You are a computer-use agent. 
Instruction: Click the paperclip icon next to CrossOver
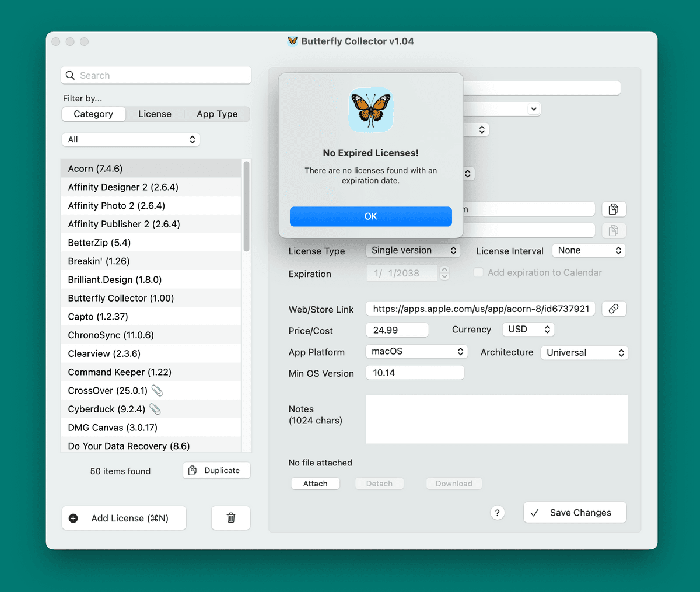pyautogui.click(x=157, y=391)
